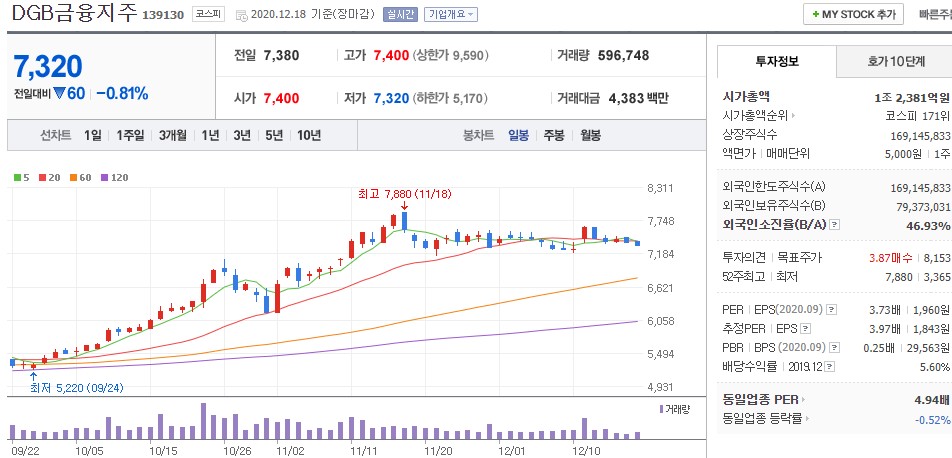Click the red 20-day moving average legend
The width and height of the screenshot is (952, 458).
coord(49,177)
